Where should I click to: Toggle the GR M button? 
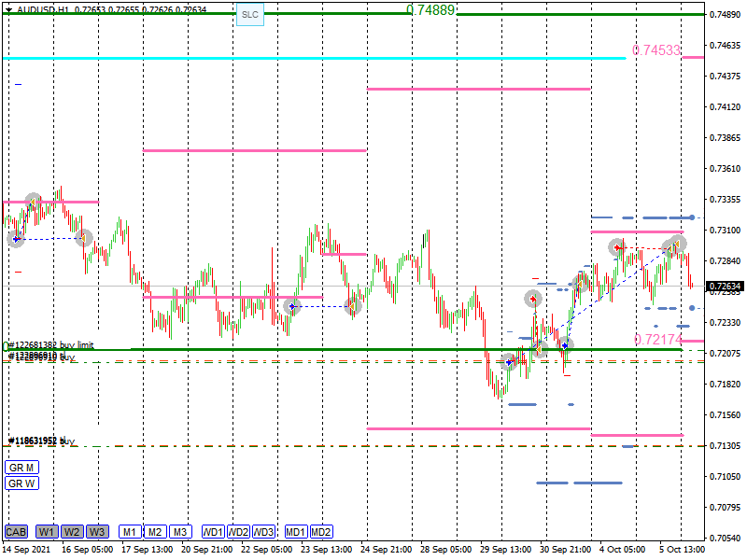[x=21, y=467]
